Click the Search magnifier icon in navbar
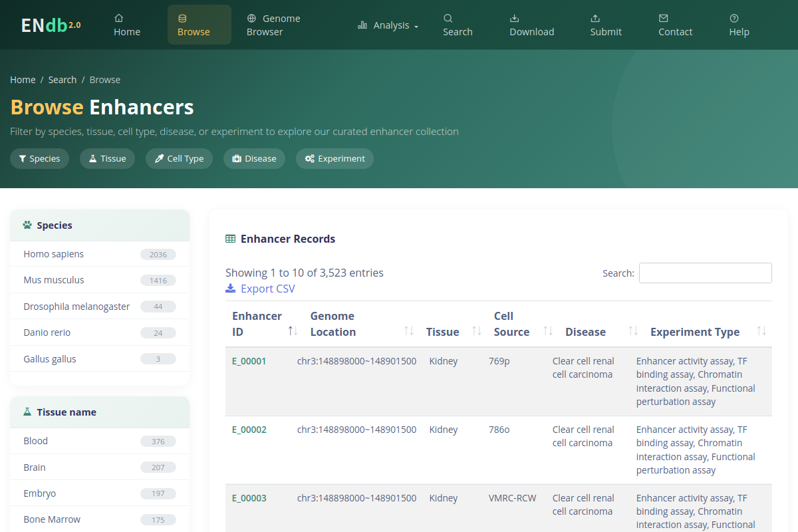The image size is (798, 532). click(448, 18)
